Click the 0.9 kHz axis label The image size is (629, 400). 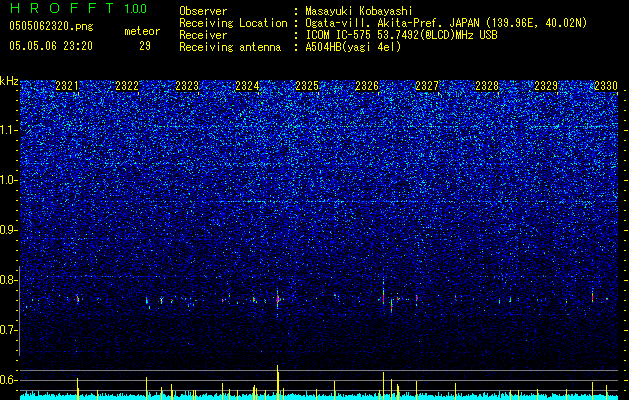(9, 230)
